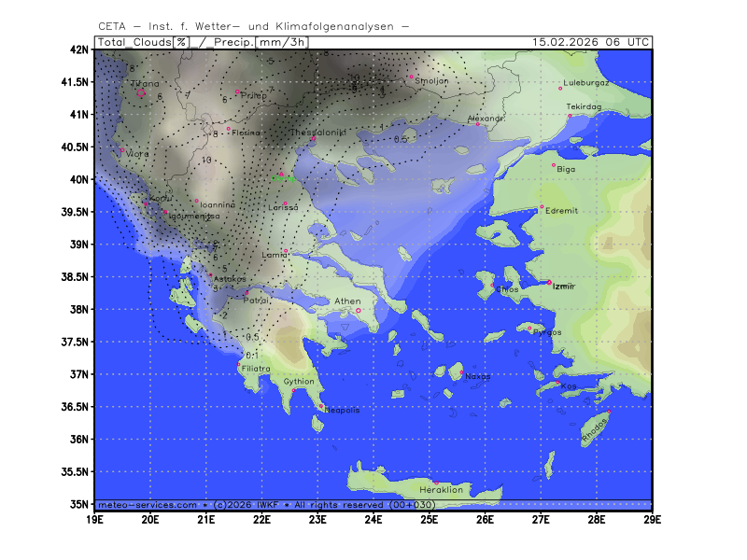Click the Tirana city marker circle
Image resolution: width=747 pixels, height=560 pixels.
click(x=141, y=91)
